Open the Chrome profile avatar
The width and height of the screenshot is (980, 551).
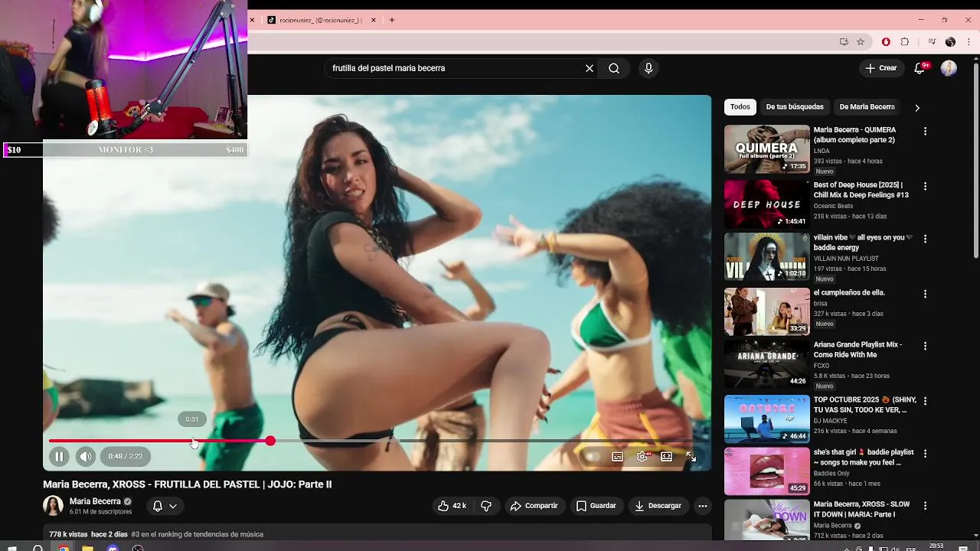[950, 42]
